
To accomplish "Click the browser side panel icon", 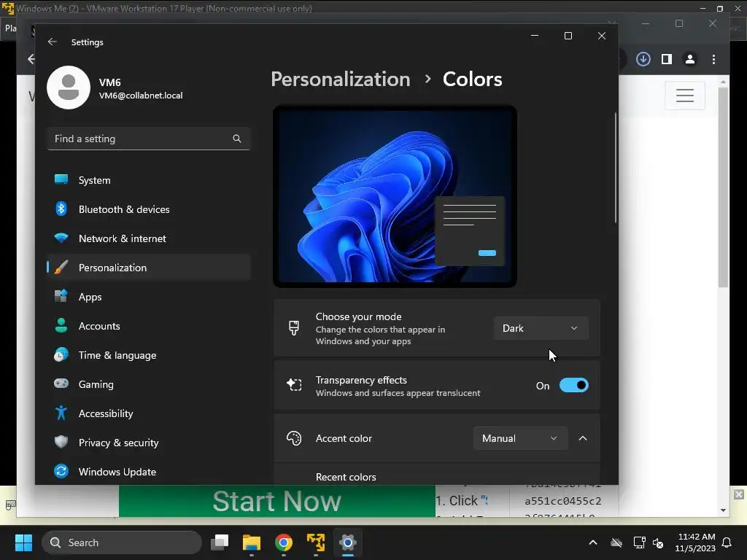I will tap(667, 59).
